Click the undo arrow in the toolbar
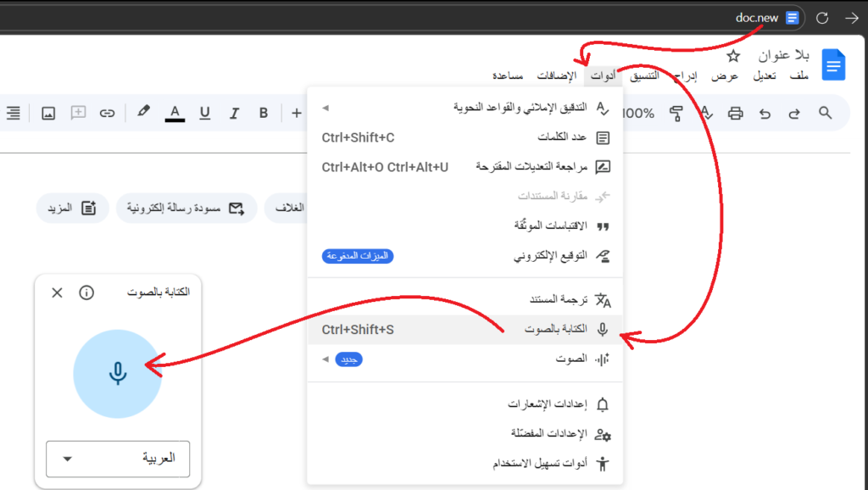This screenshot has height=490, width=868. pyautogui.click(x=765, y=113)
